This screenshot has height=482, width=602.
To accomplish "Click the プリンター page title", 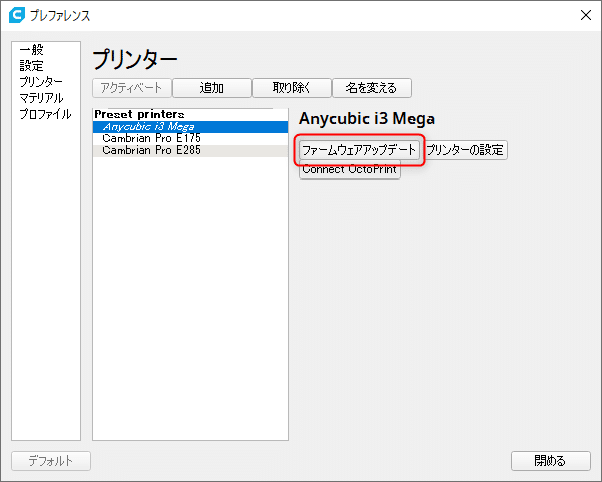I will coord(135,59).
